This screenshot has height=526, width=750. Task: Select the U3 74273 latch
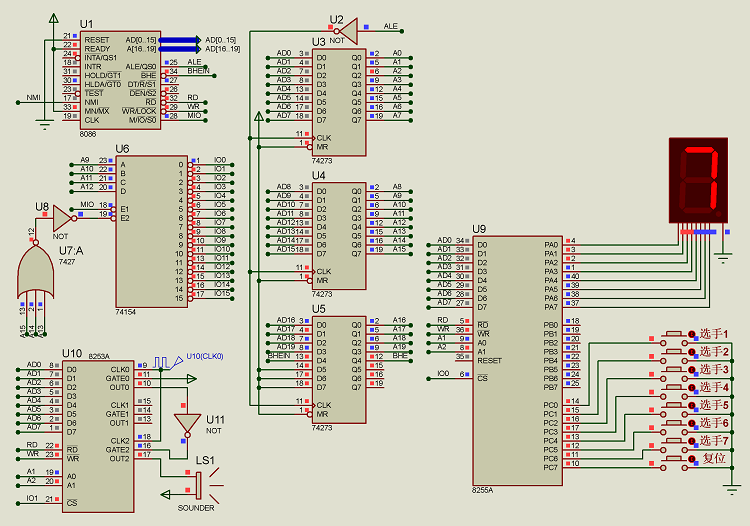point(339,102)
